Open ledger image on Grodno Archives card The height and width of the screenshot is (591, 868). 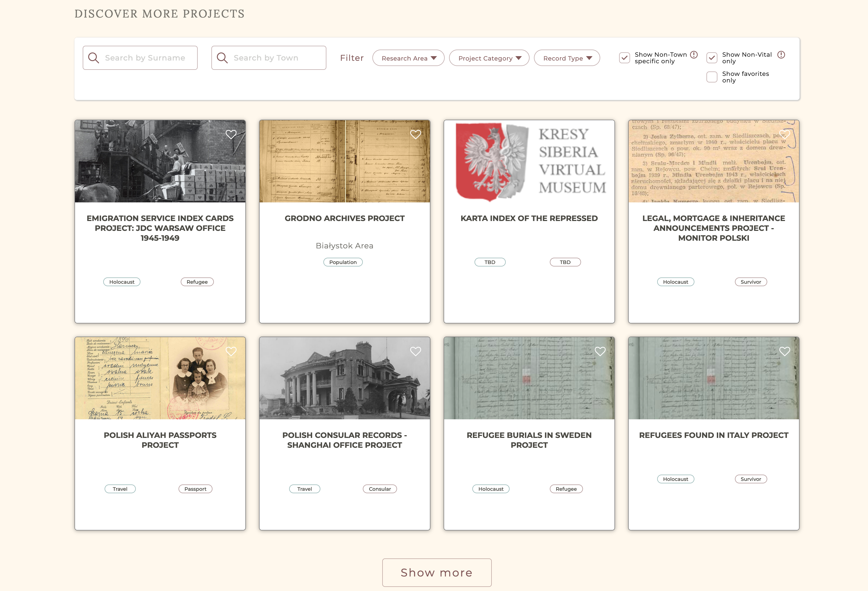[344, 161]
